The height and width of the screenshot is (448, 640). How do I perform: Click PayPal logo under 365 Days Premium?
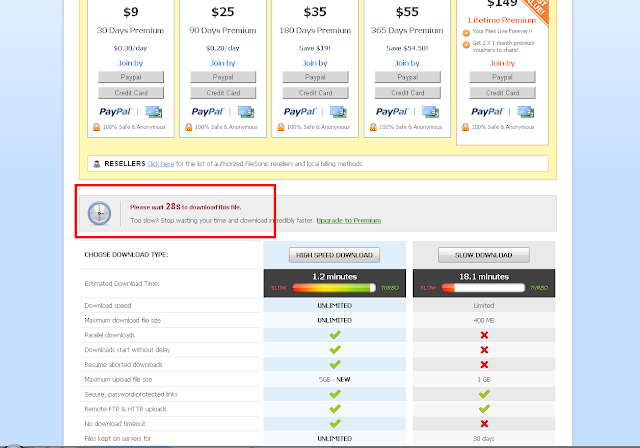(x=392, y=111)
